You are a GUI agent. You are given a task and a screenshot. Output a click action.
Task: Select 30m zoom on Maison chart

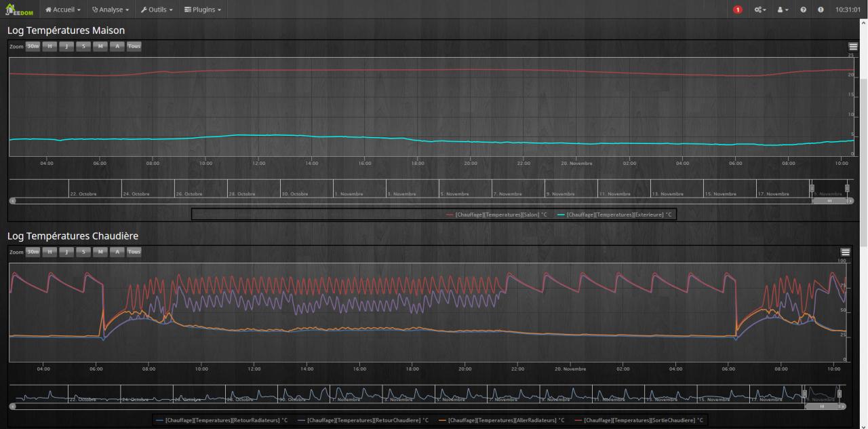tap(33, 46)
